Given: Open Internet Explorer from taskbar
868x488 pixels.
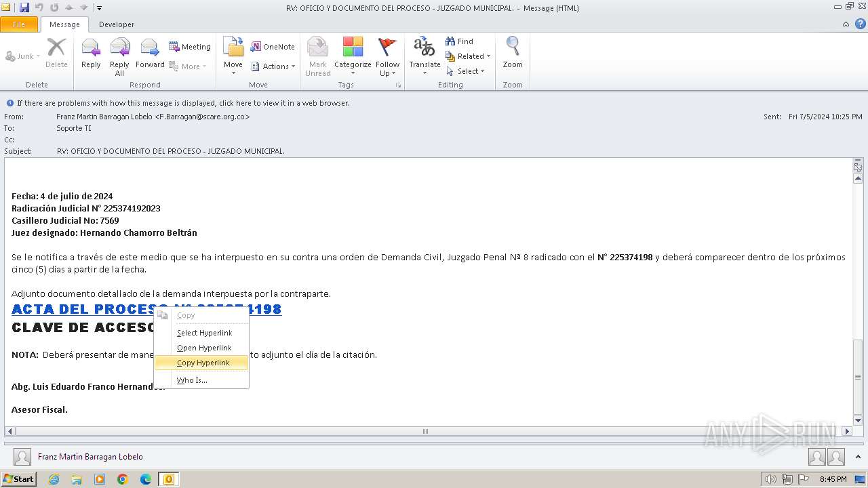Looking at the screenshot, I should pyautogui.click(x=54, y=479).
